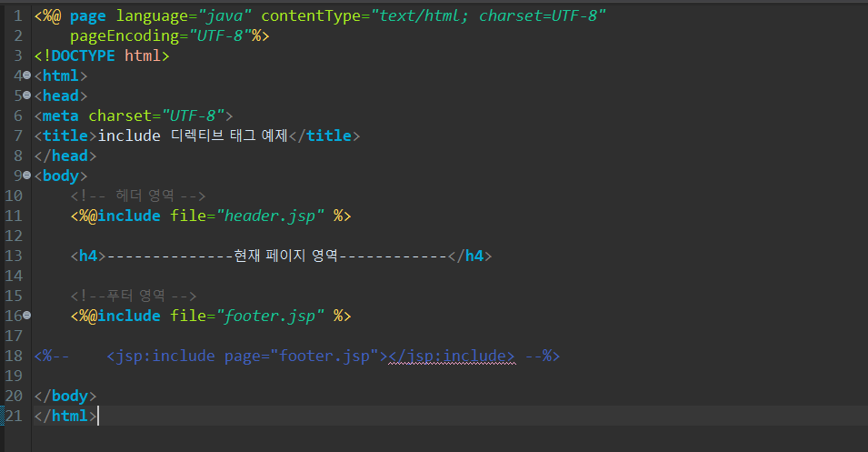Collapse the body tag fold marker on line 9

coord(26,175)
